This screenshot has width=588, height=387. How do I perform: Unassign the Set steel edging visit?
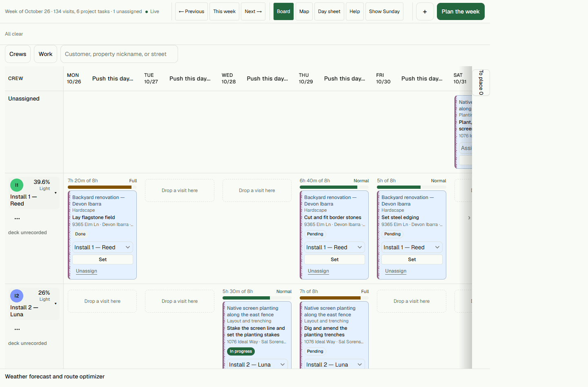[x=396, y=271]
